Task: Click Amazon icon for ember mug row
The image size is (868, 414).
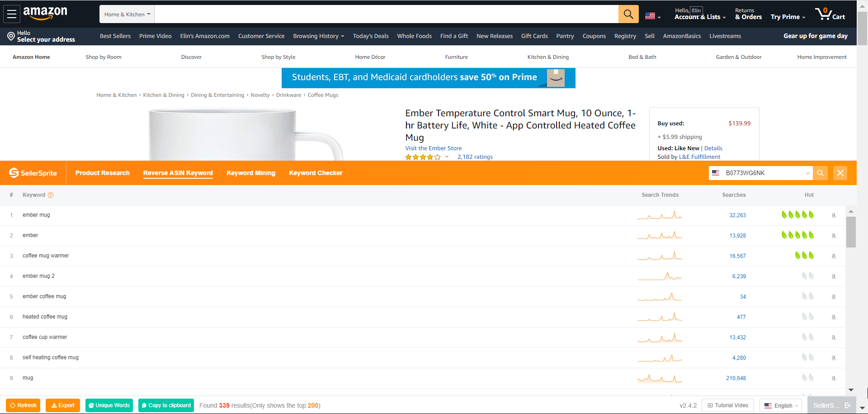Action: [x=834, y=215]
